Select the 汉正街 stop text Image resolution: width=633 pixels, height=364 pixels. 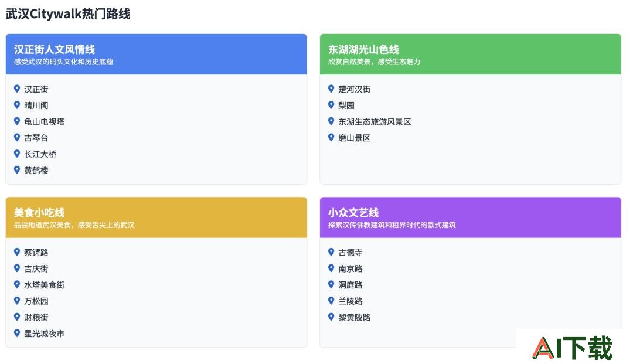pos(36,89)
